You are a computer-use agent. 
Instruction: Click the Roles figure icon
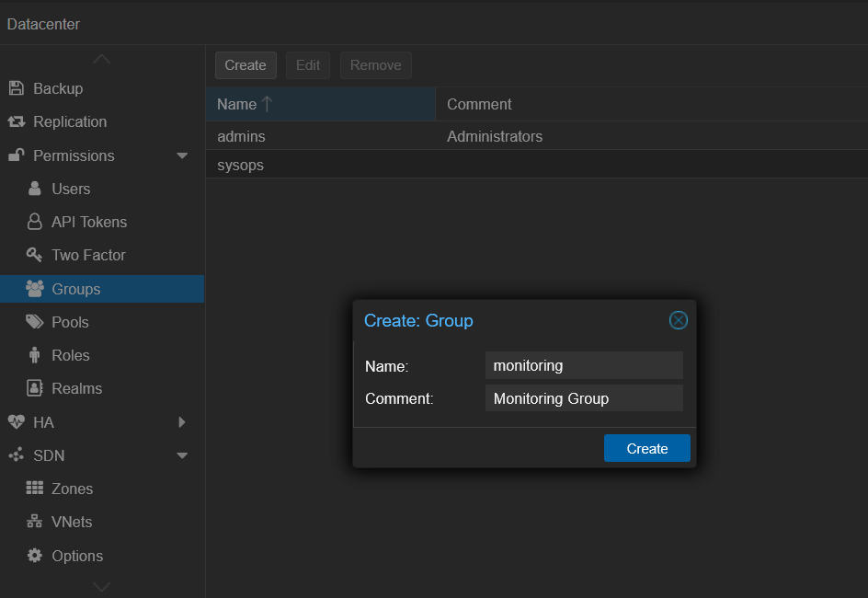(x=34, y=355)
